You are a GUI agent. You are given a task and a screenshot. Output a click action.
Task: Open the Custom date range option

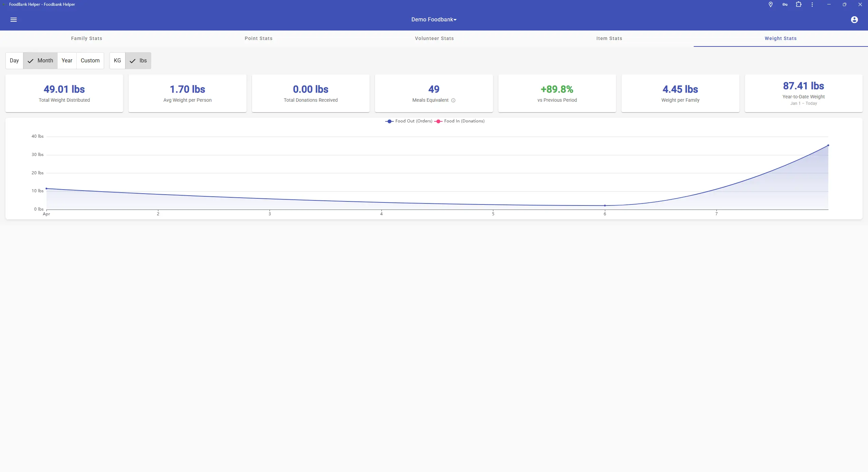tap(90, 61)
